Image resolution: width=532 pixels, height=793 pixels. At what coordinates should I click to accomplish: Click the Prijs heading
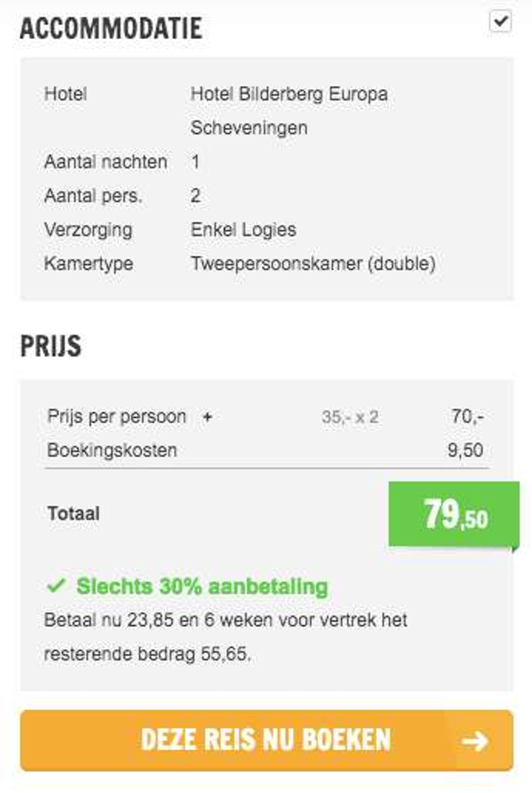(x=51, y=346)
